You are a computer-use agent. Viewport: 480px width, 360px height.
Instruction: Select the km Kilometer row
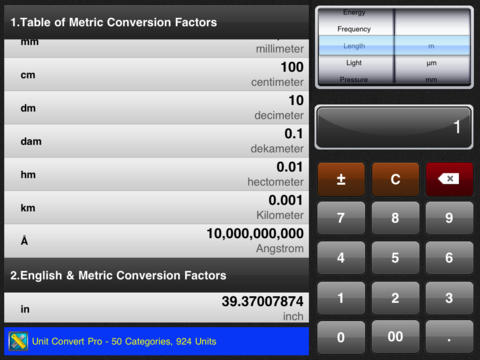pos(156,208)
